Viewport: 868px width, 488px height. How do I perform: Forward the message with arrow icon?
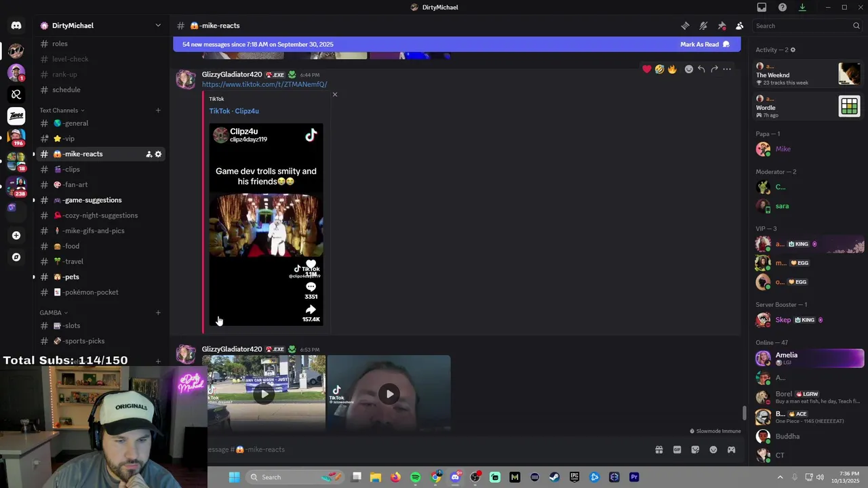[x=714, y=69]
